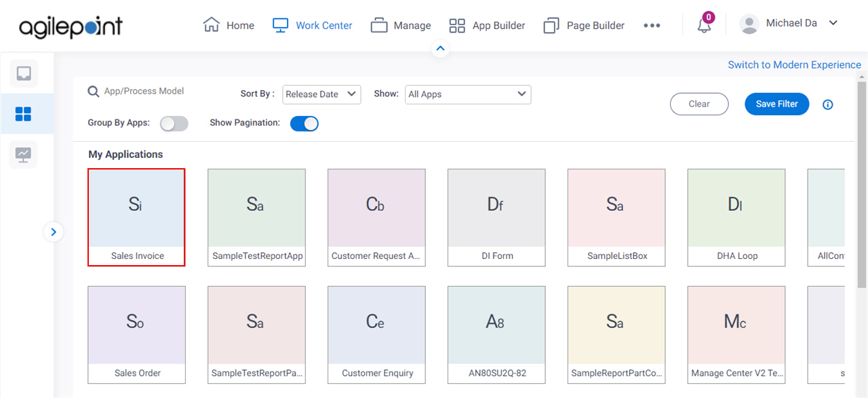Image resolution: width=868 pixels, height=398 pixels.
Task: Open the Customer Enquiry app tile
Action: pyautogui.click(x=377, y=334)
